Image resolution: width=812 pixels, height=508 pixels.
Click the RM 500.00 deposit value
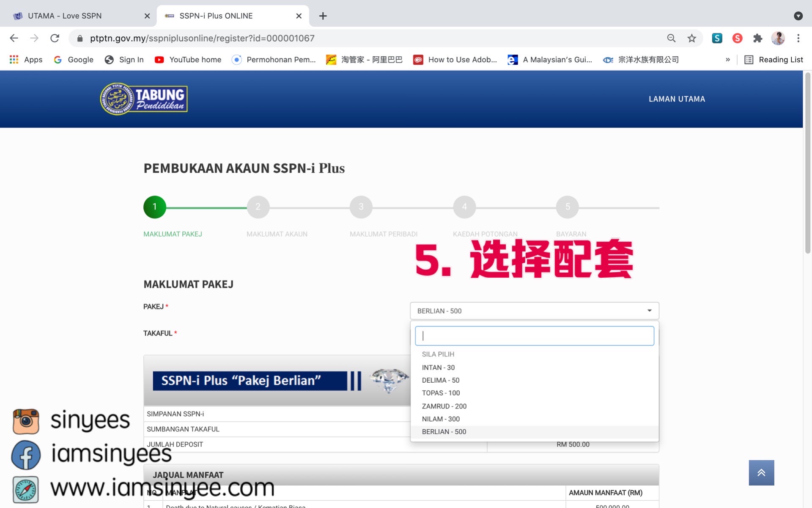coord(573,444)
